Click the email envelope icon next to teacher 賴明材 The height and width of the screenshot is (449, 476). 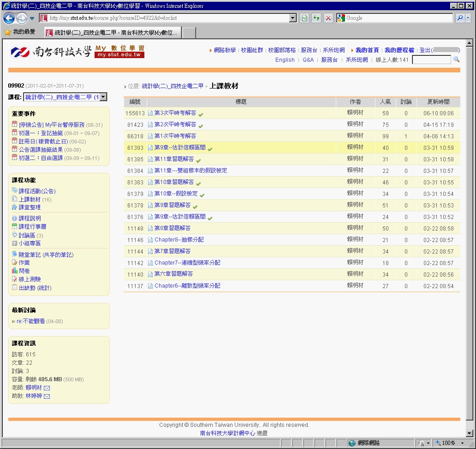click(x=47, y=388)
